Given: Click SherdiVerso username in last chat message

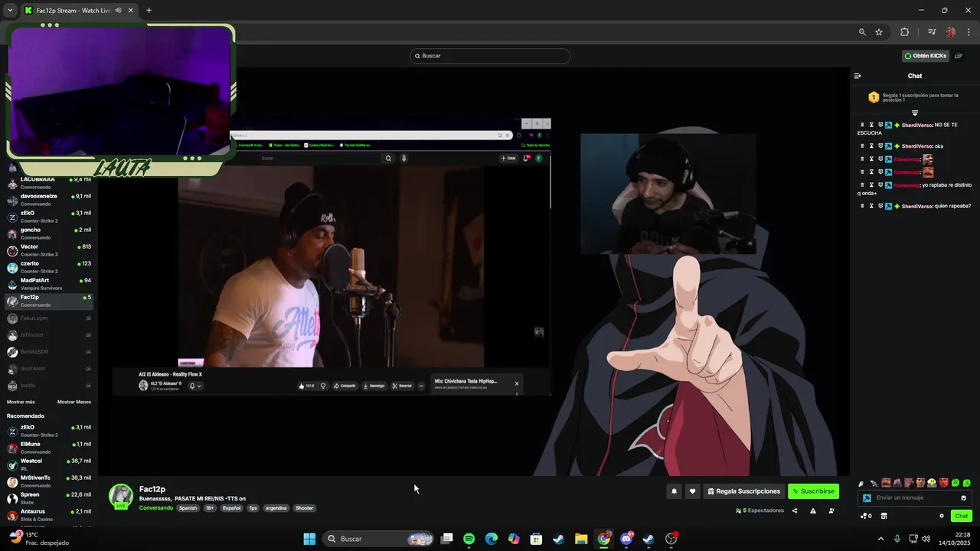Looking at the screenshot, I should tap(917, 206).
